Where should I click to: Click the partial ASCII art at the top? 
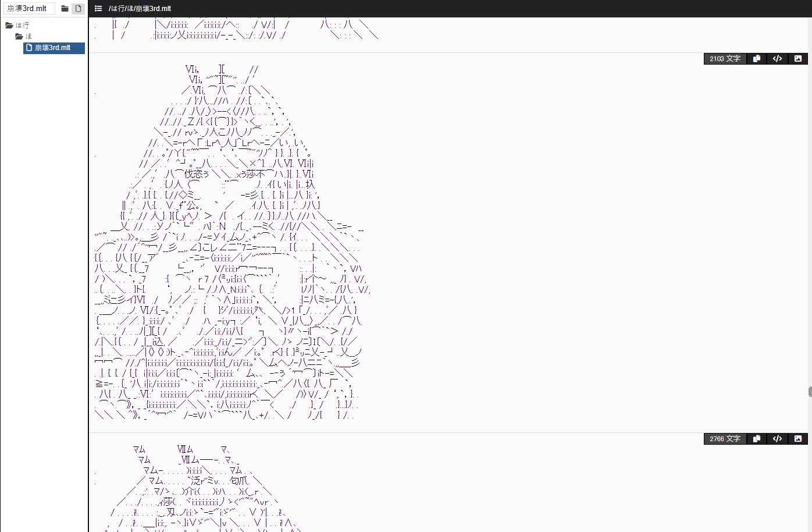[x=233, y=30]
